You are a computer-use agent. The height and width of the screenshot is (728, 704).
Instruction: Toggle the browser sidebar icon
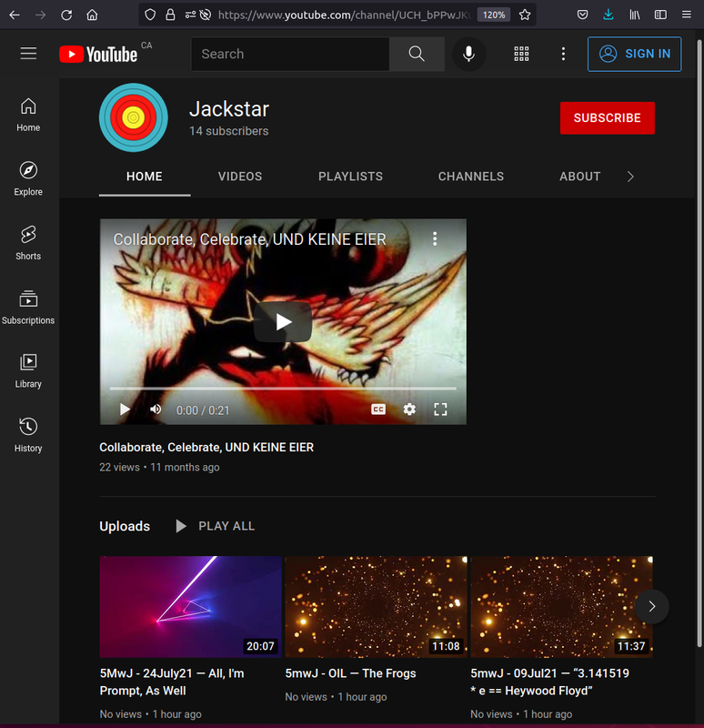(x=660, y=15)
